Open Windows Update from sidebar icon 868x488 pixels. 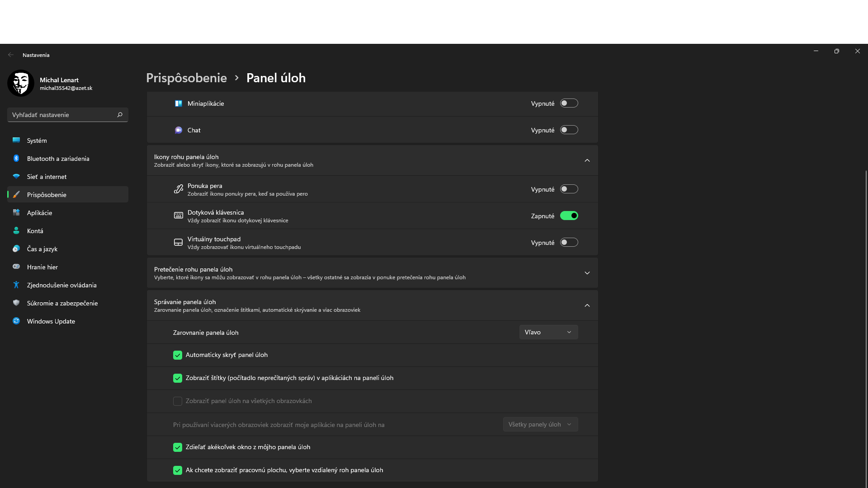click(16, 321)
